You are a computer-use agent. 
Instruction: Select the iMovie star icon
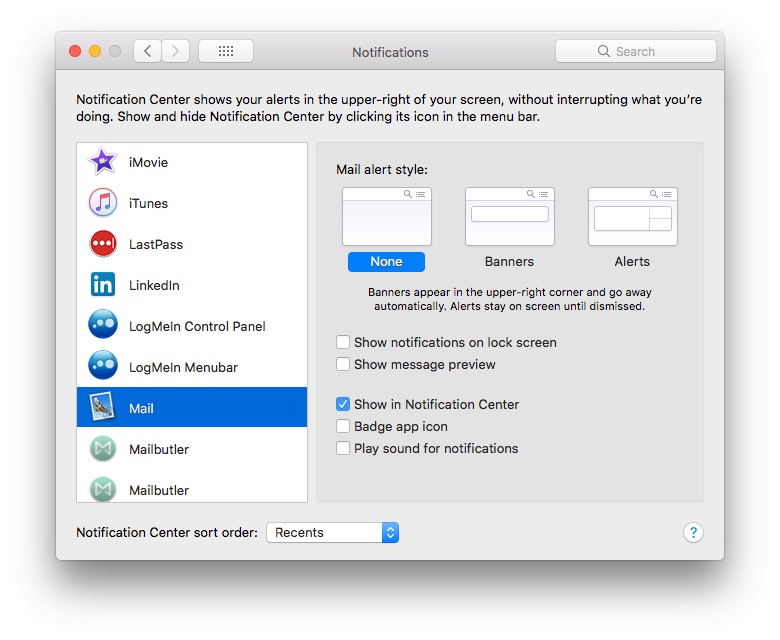[102, 162]
